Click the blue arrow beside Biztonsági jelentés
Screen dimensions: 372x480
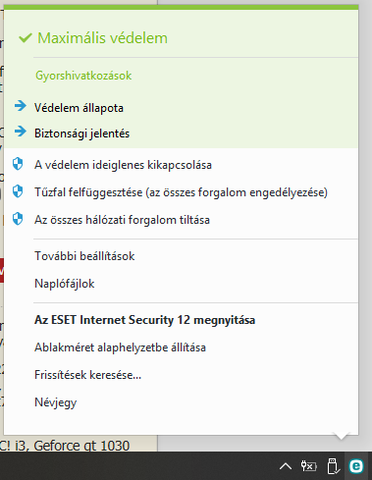click(x=20, y=132)
